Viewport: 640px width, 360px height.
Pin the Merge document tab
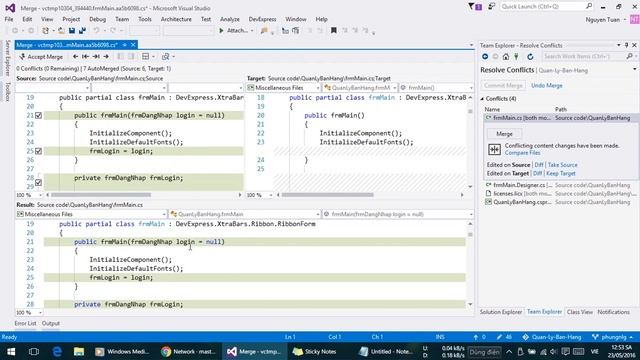(x=124, y=45)
